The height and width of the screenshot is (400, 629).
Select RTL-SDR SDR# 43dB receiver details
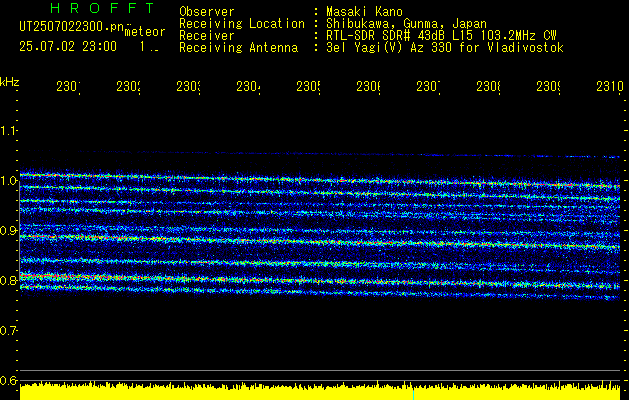pyautogui.click(x=441, y=36)
